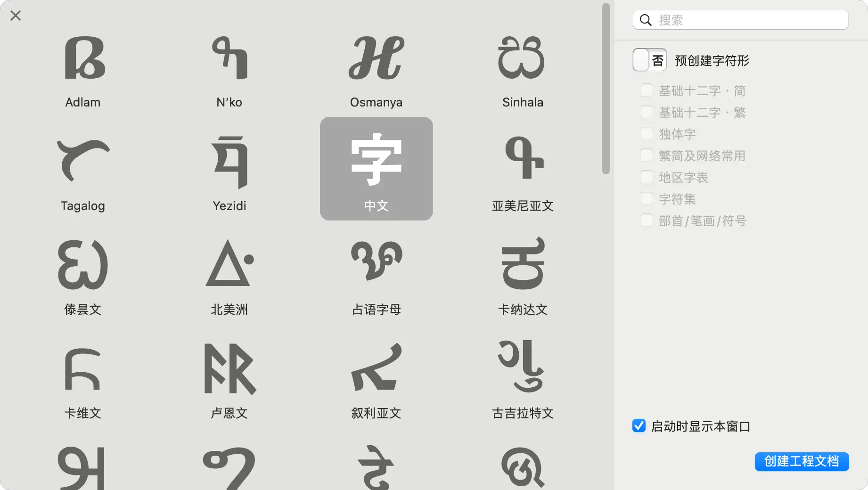Click the 创建工程文档 button
Image resolution: width=868 pixels, height=490 pixels.
802,461
